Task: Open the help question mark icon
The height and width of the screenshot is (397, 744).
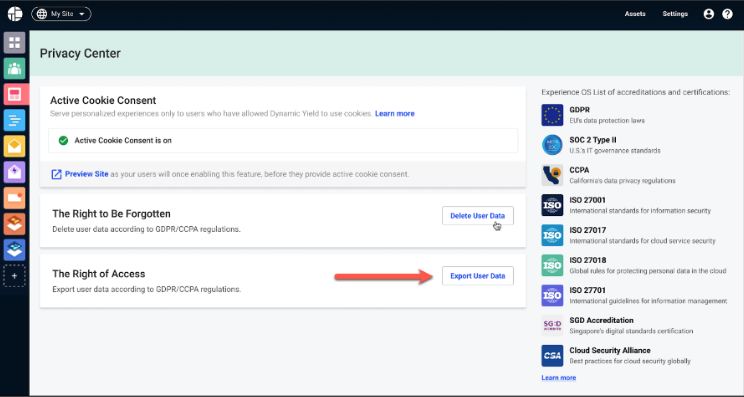Action: tap(727, 14)
